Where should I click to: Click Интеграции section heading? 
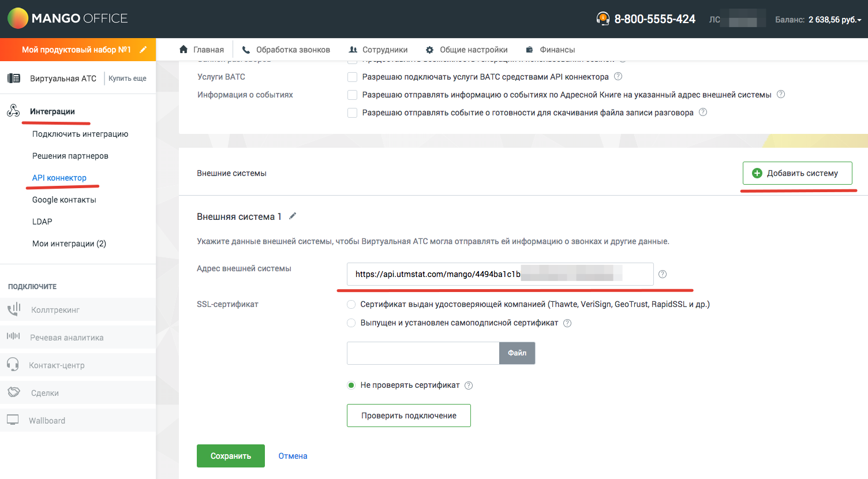coord(53,111)
